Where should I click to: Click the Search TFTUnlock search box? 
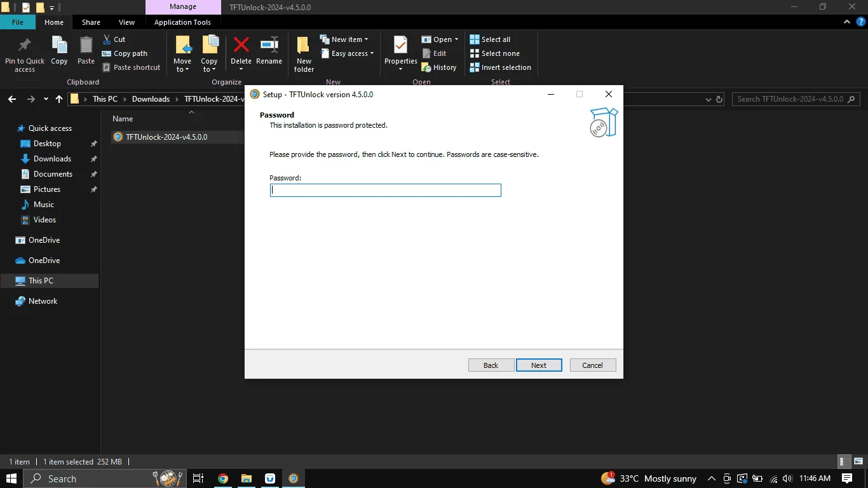(796, 99)
